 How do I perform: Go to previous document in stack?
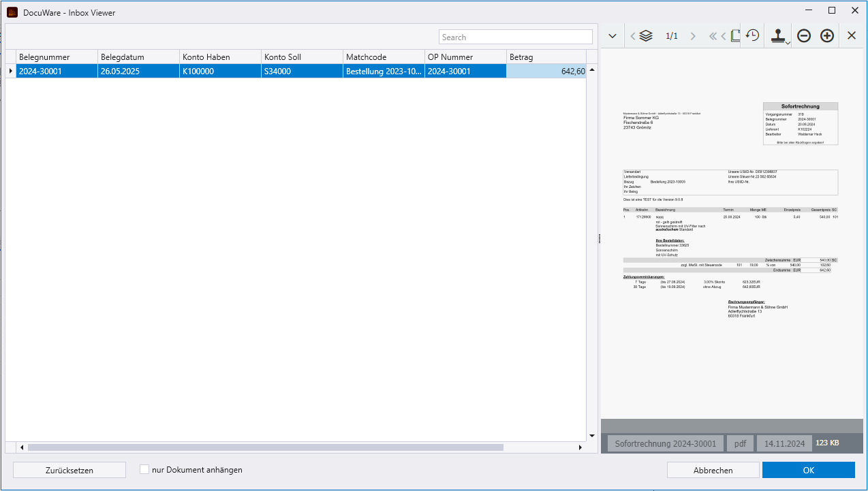[632, 36]
